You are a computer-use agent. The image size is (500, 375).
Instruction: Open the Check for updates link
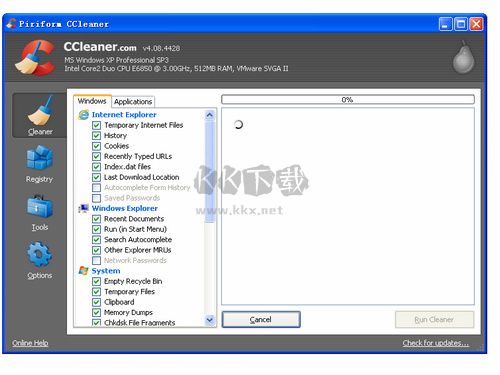(436, 343)
